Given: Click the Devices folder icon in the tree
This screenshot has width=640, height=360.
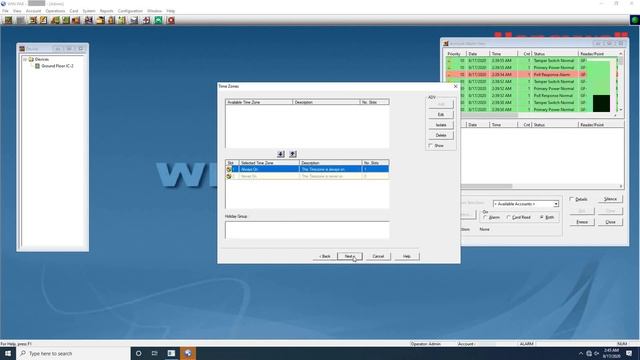Looking at the screenshot, I should click(31, 59).
